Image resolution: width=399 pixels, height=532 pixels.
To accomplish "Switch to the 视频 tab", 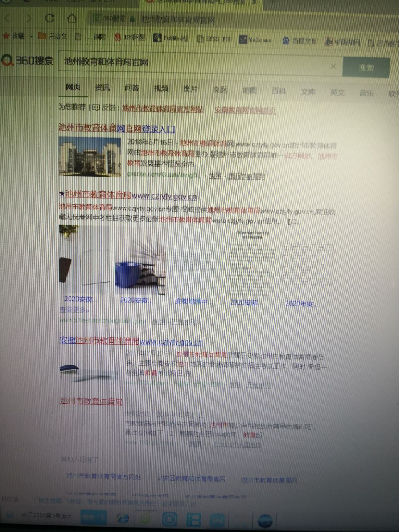I will 161,88.
